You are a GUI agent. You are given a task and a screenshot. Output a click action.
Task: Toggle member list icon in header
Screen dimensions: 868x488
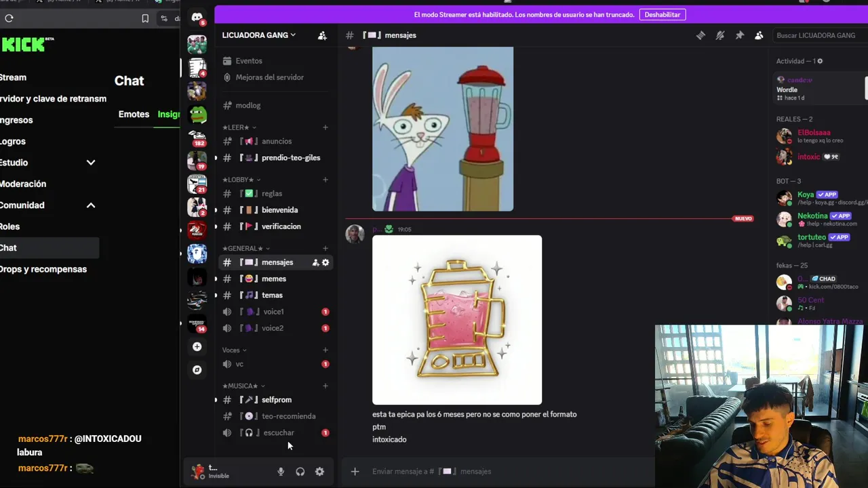[759, 35]
